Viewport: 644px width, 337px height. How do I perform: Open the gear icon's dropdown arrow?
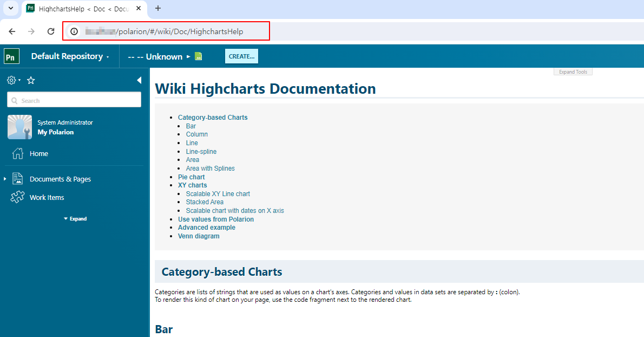pos(19,80)
